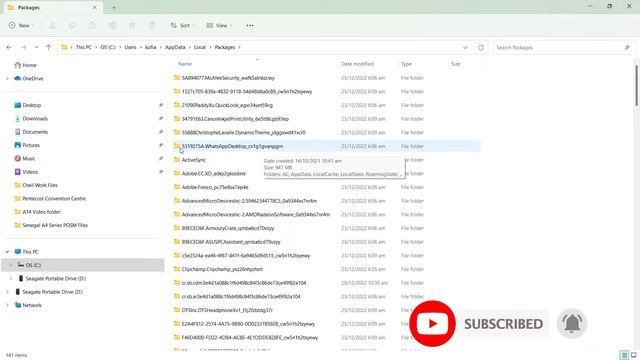Select the CanonInkjetPrintUtility folder row
This screenshot has height=360, width=640.
click(x=327, y=119)
